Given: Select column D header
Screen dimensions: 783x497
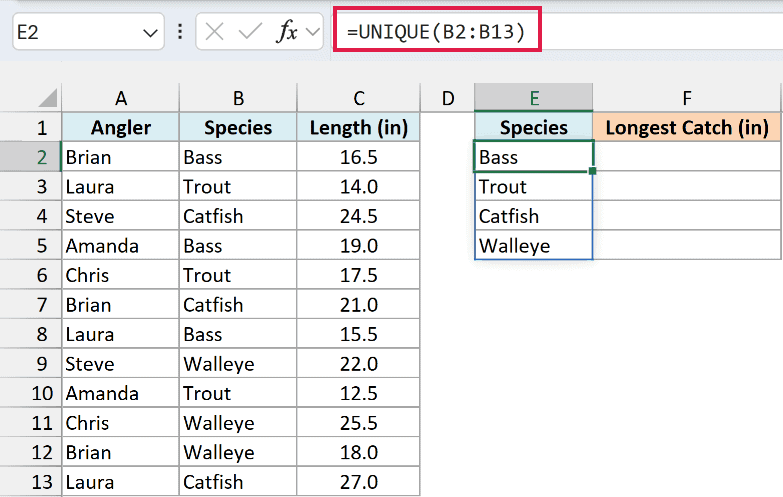Looking at the screenshot, I should 448,98.
